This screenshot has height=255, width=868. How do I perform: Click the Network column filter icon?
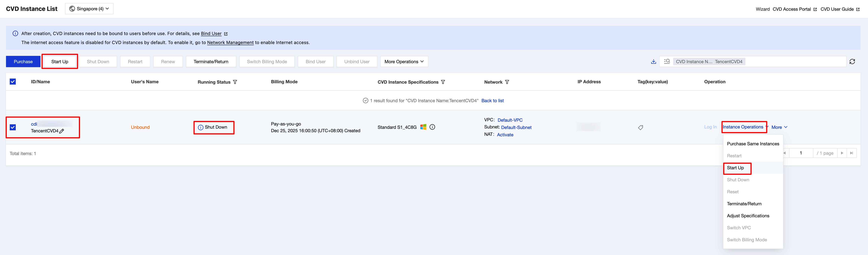[507, 82]
